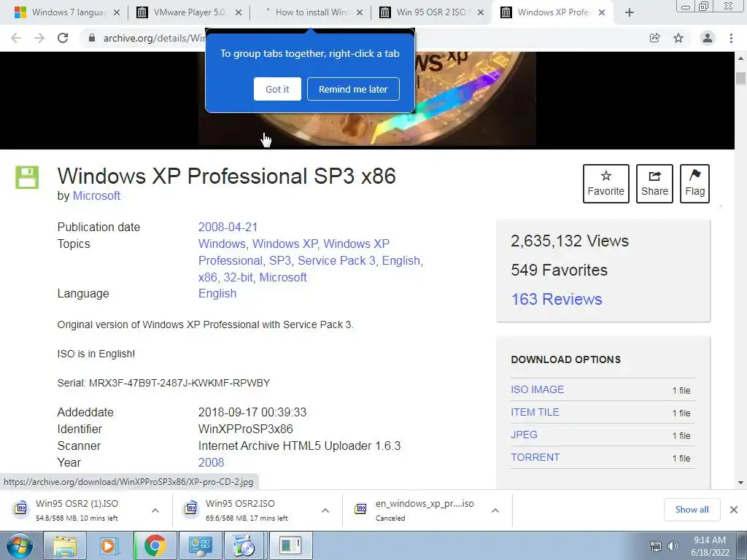The height and width of the screenshot is (560, 747).
Task: Expand options for Win95 OSR2.ISO download
Action: pos(325,510)
